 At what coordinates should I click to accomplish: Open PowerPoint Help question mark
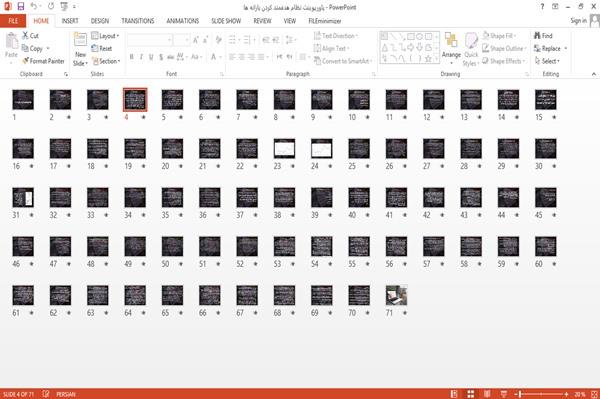542,7
